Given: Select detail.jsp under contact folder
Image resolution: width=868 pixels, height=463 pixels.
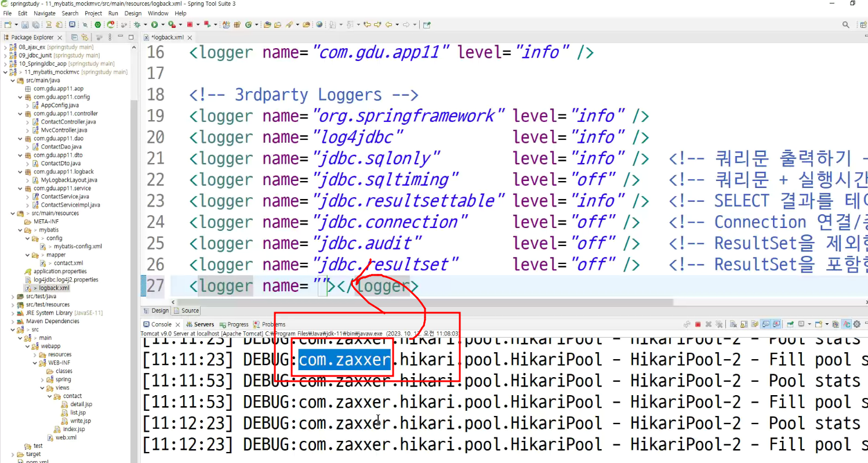Looking at the screenshot, I should [x=81, y=404].
